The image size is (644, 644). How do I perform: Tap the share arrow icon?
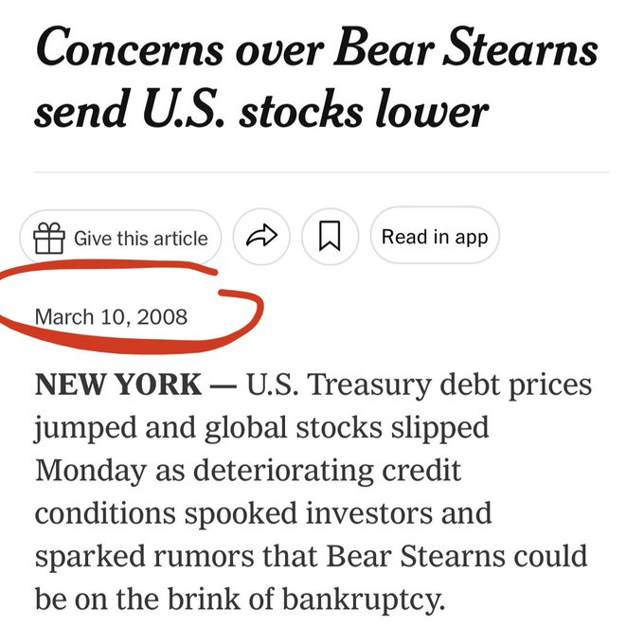pyautogui.click(x=261, y=236)
